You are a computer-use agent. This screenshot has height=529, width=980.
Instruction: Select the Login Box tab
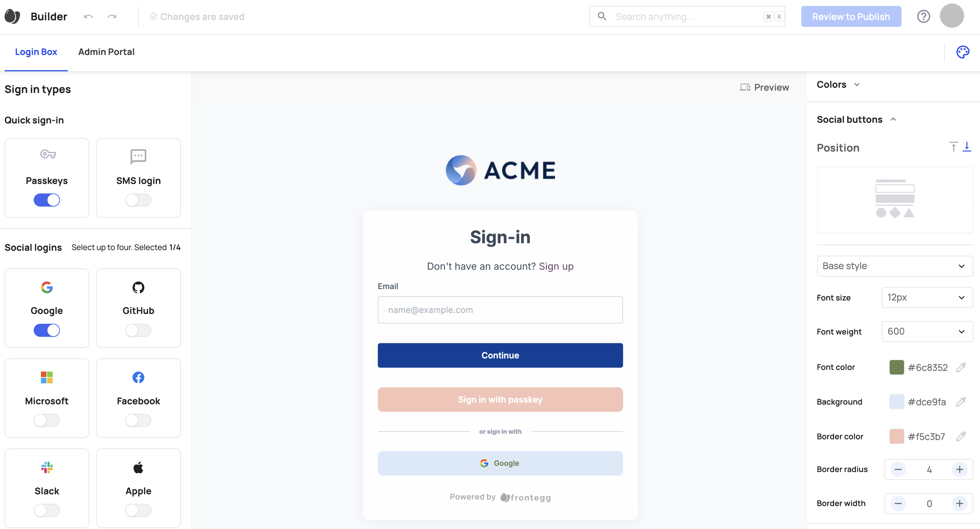[36, 51]
